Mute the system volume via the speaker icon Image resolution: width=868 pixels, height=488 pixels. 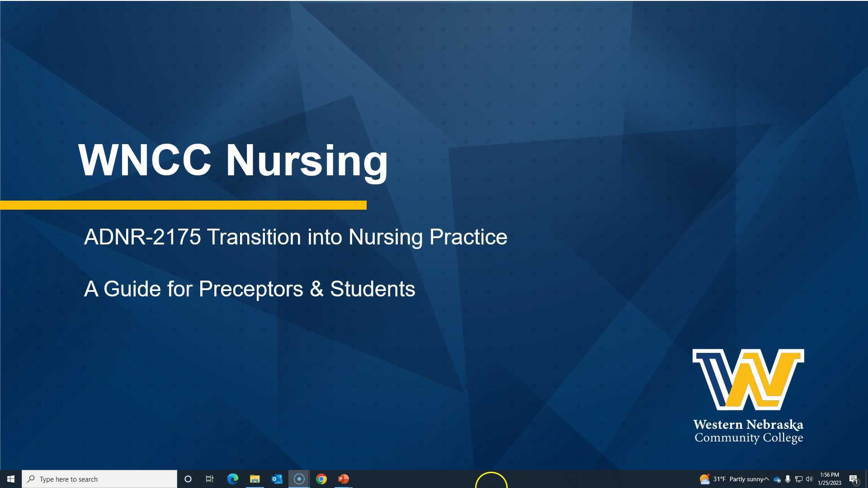point(809,479)
